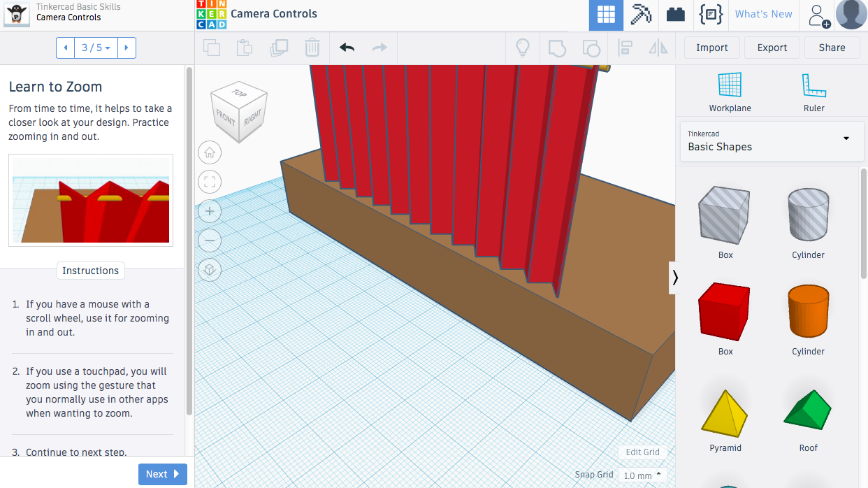Click the Show All hidden objects lightbulb

click(522, 47)
